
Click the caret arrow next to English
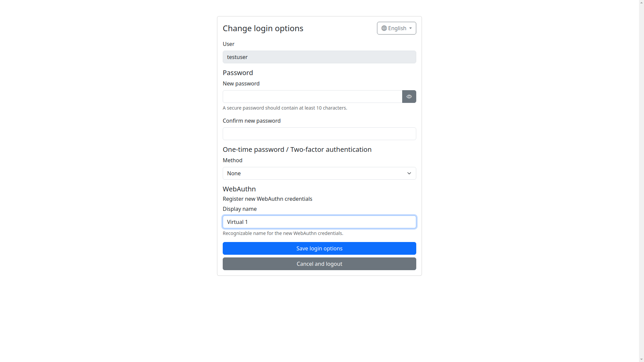click(x=411, y=28)
